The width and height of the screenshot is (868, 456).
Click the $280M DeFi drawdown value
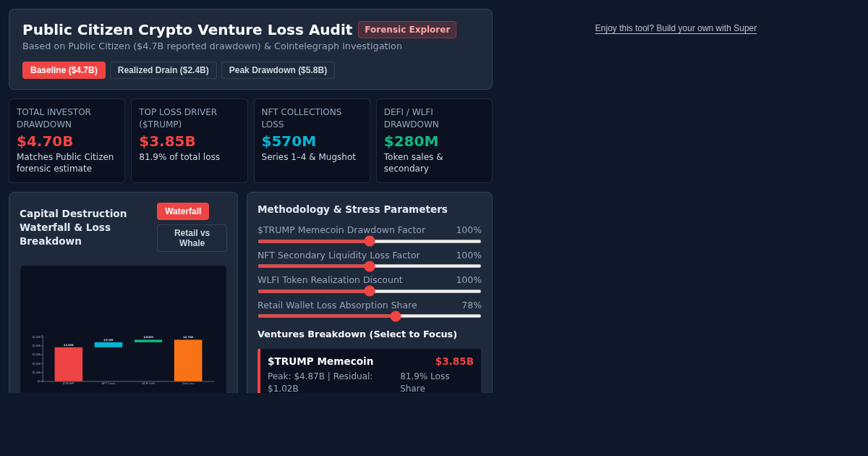point(412,141)
